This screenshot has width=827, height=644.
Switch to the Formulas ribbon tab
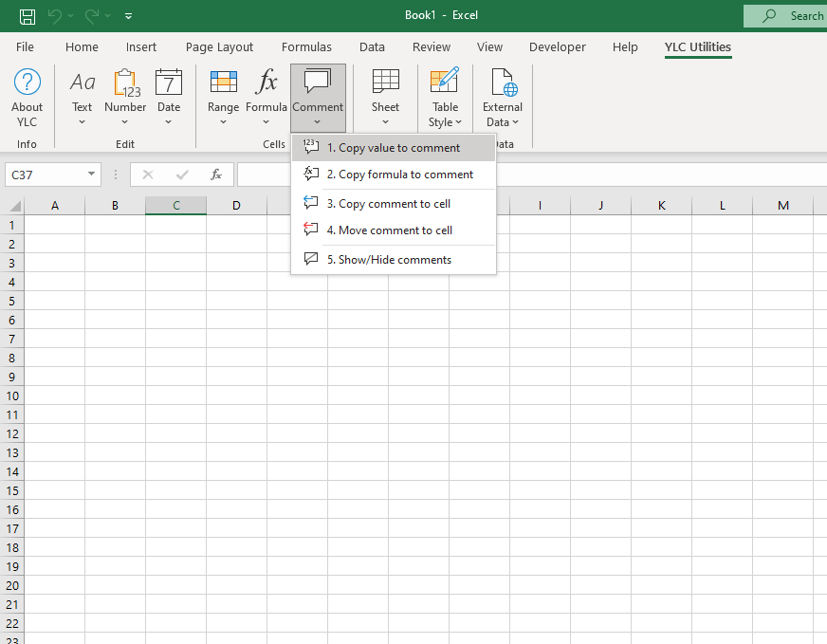coord(306,46)
